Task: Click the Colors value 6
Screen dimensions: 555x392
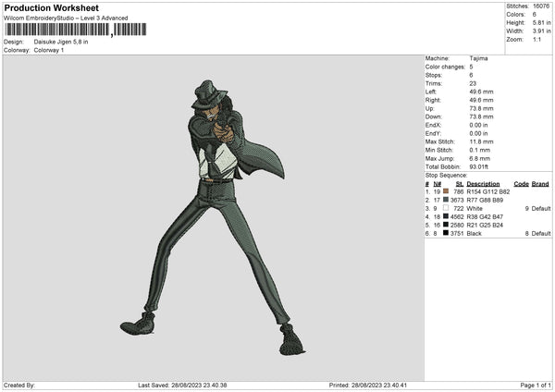Action: point(534,15)
